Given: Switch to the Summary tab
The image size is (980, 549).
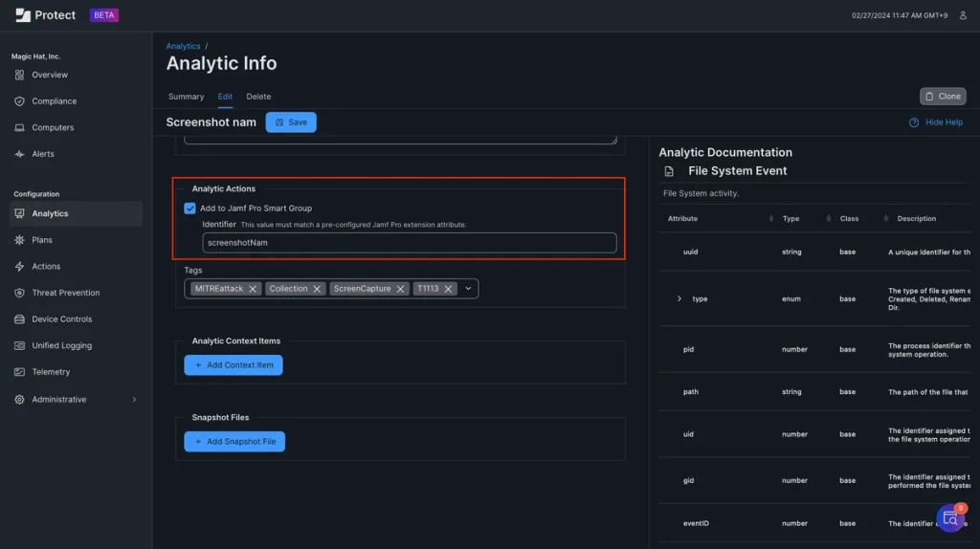Looking at the screenshot, I should click(186, 97).
